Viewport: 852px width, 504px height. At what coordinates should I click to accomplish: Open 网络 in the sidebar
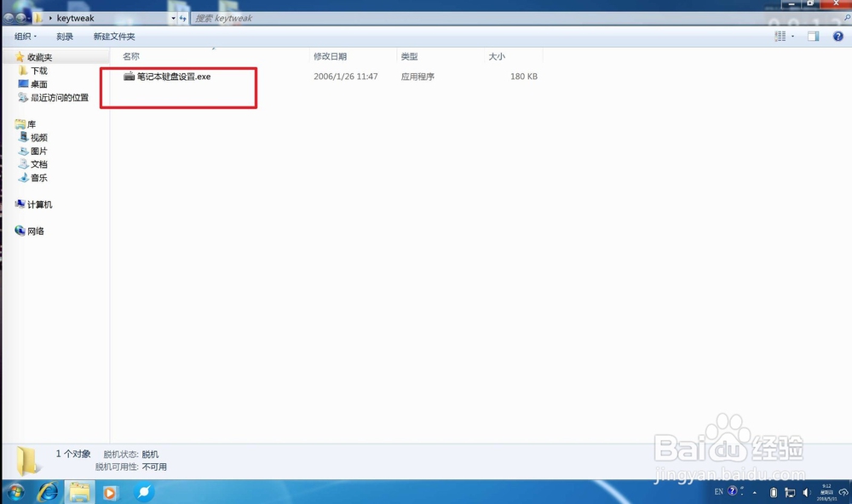32,231
